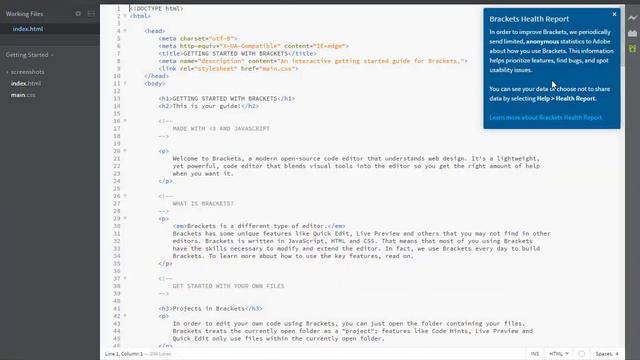Collapse the paragraph fold on line 29
This screenshot has height=360, width=640.
click(125, 218)
